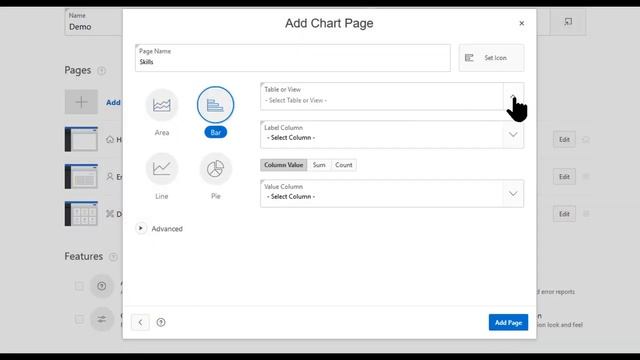The width and height of the screenshot is (640, 360).
Task: Click the Features help icon in background
Action: pos(113,257)
